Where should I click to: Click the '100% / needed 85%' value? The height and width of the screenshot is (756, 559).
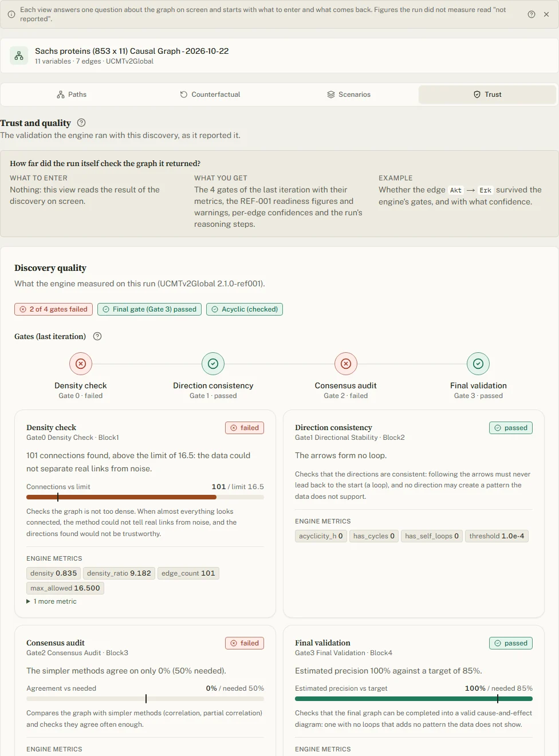tap(498, 688)
